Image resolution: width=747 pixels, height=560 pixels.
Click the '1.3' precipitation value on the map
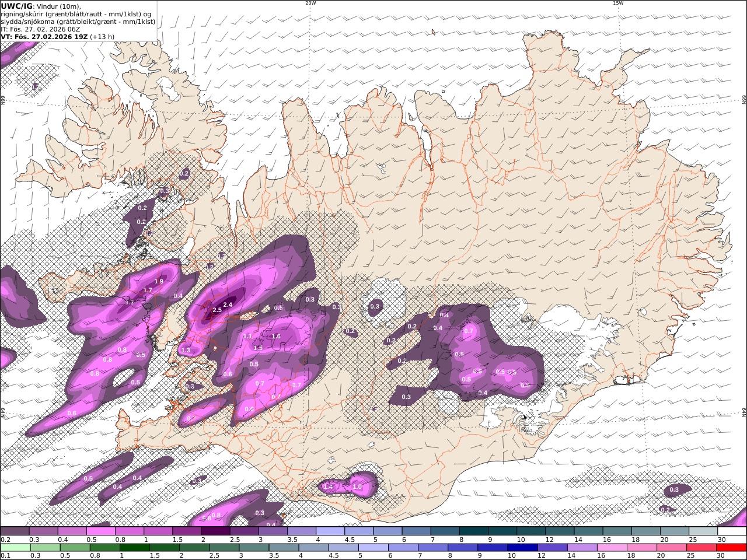[x=186, y=350]
